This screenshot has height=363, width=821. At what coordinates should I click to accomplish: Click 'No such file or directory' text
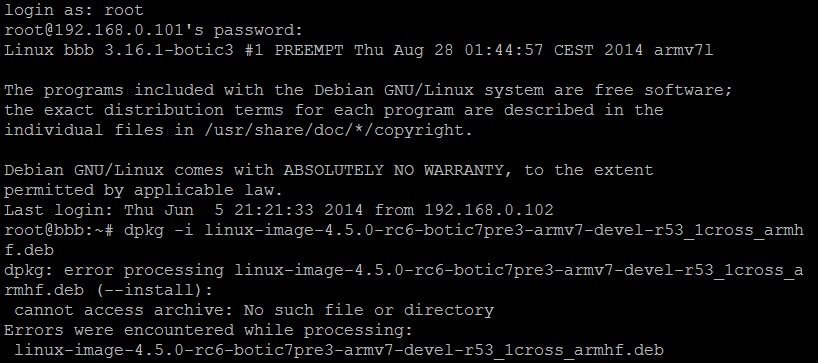point(369,310)
